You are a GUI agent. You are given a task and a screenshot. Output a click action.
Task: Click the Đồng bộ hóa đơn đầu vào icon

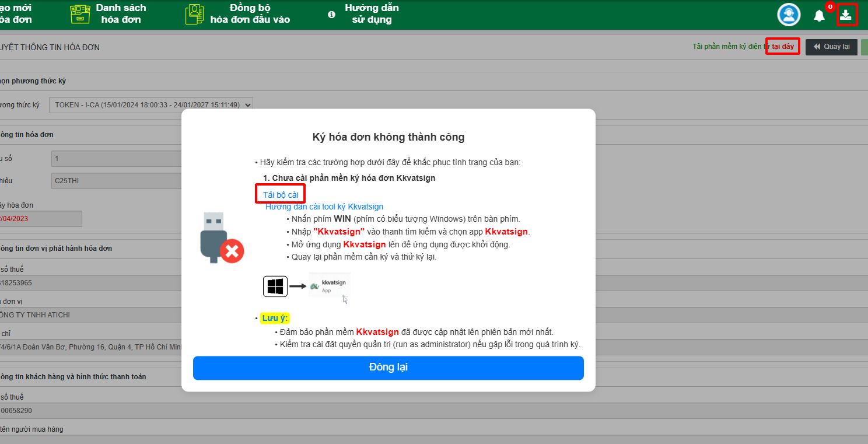pyautogui.click(x=194, y=14)
